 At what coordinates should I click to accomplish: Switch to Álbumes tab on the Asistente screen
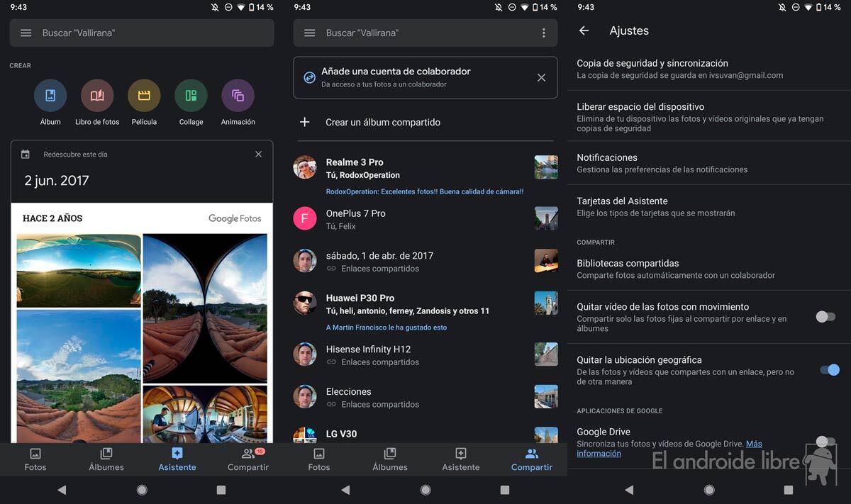pos(106,459)
